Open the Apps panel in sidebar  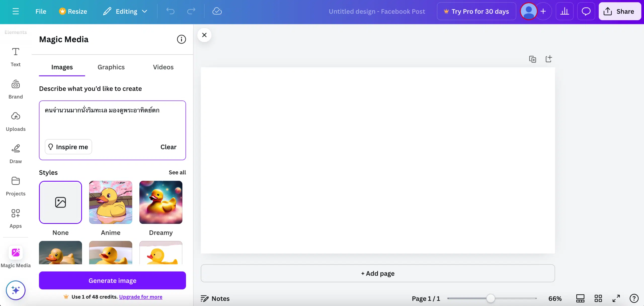(16, 219)
